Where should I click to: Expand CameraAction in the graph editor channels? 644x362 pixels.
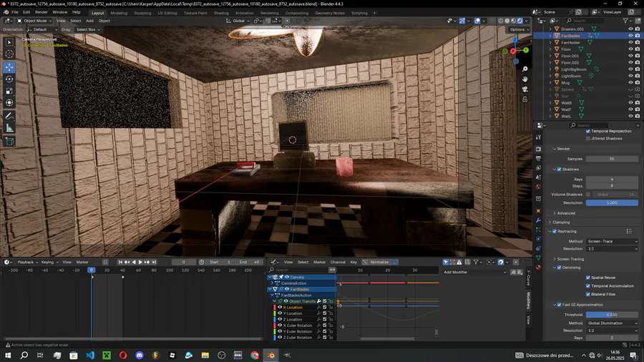pyautogui.click(x=272, y=283)
